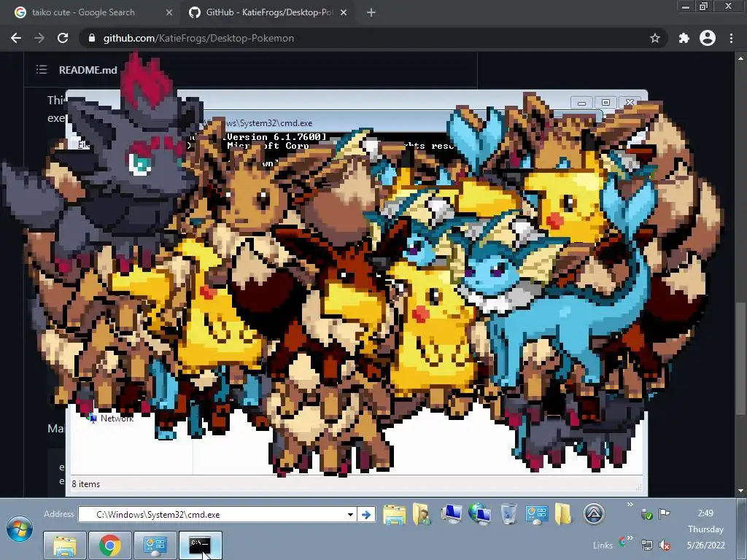Go back to the previous page
Image resolution: width=747 pixels, height=560 pixels.
tap(16, 38)
